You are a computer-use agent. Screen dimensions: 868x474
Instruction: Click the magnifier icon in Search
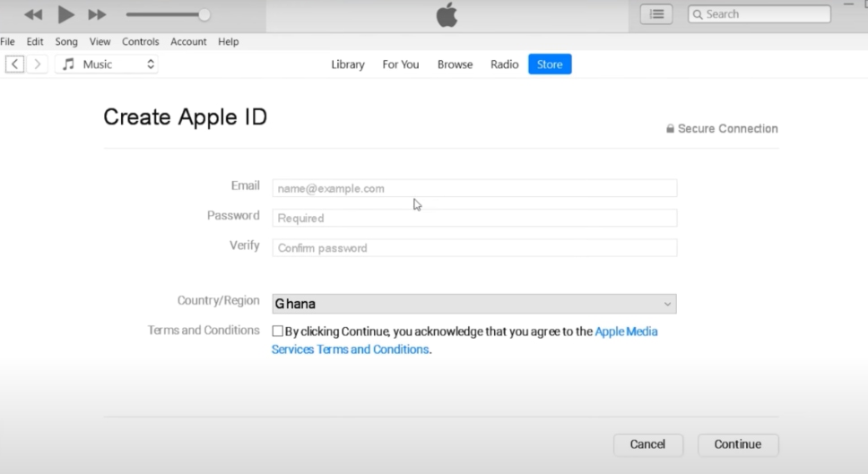(698, 14)
